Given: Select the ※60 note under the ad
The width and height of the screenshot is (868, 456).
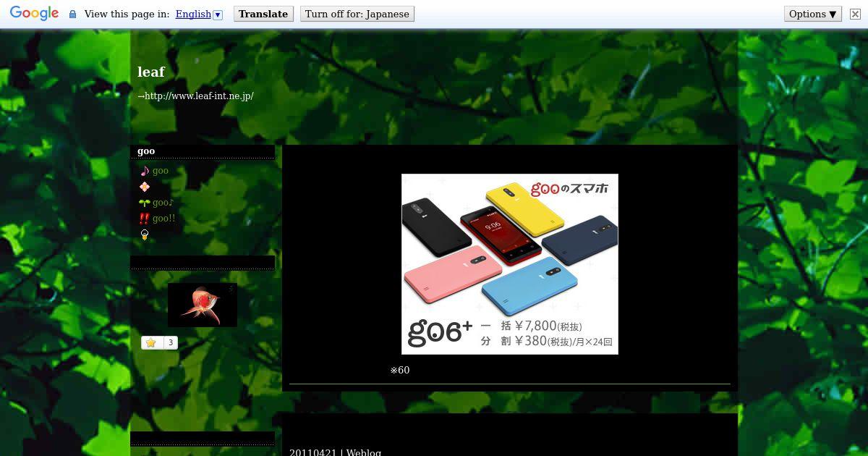Looking at the screenshot, I should pyautogui.click(x=400, y=371).
